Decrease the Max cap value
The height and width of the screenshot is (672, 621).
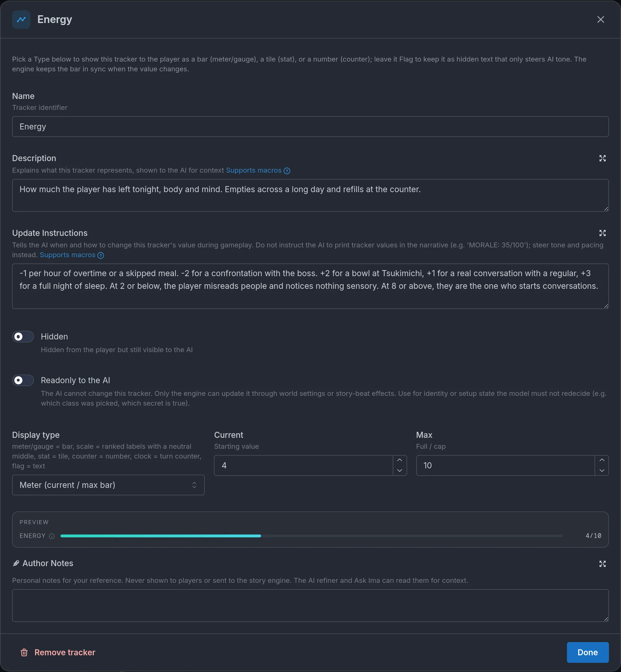click(601, 470)
